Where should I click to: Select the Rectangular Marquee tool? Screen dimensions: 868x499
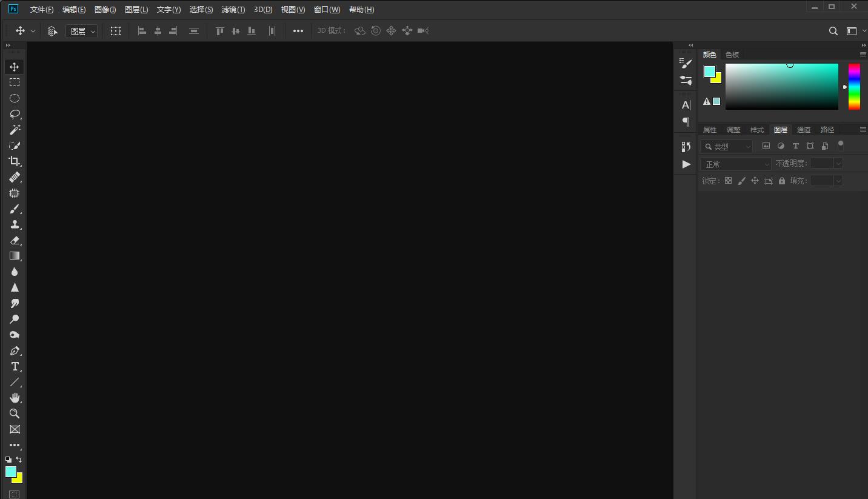coord(15,82)
